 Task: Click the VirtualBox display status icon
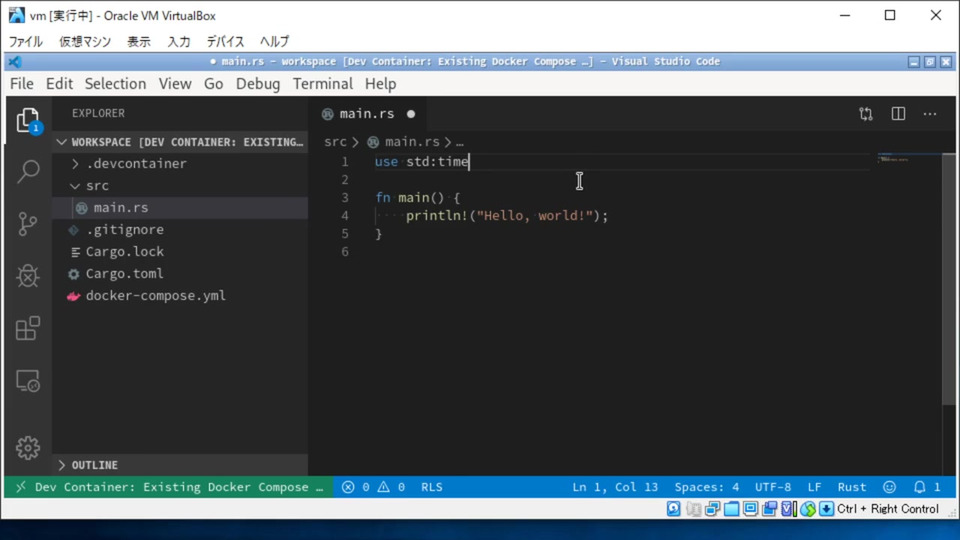click(750, 509)
